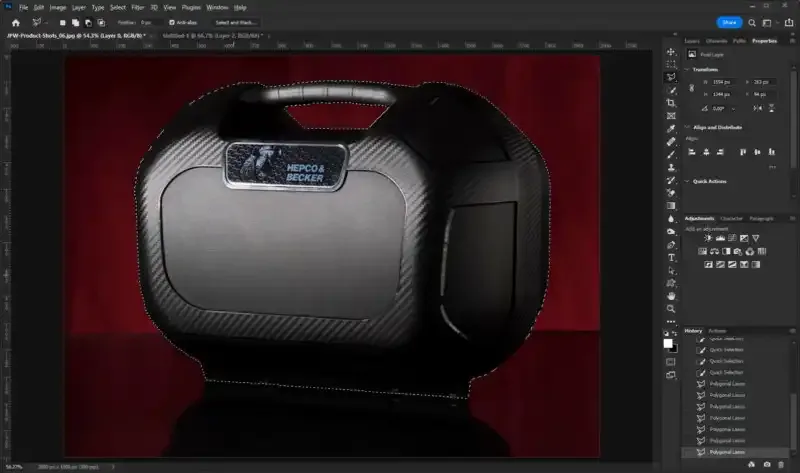Viewport: 800px width, 473px height.
Task: Click the Share button
Action: coord(729,21)
